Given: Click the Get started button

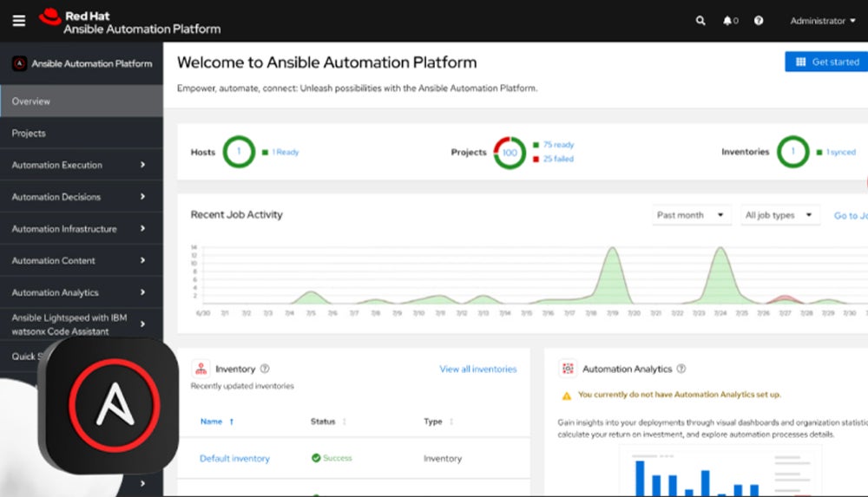Looking at the screenshot, I should click(x=826, y=62).
